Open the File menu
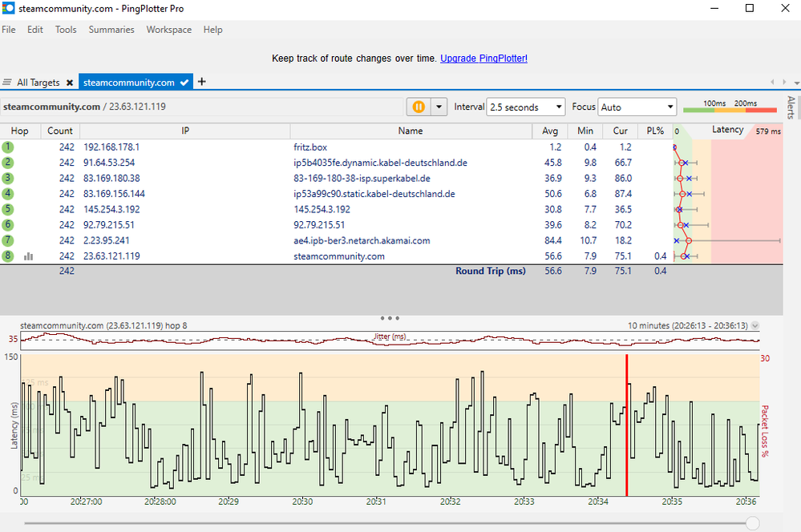This screenshot has width=801, height=532. tap(9, 30)
